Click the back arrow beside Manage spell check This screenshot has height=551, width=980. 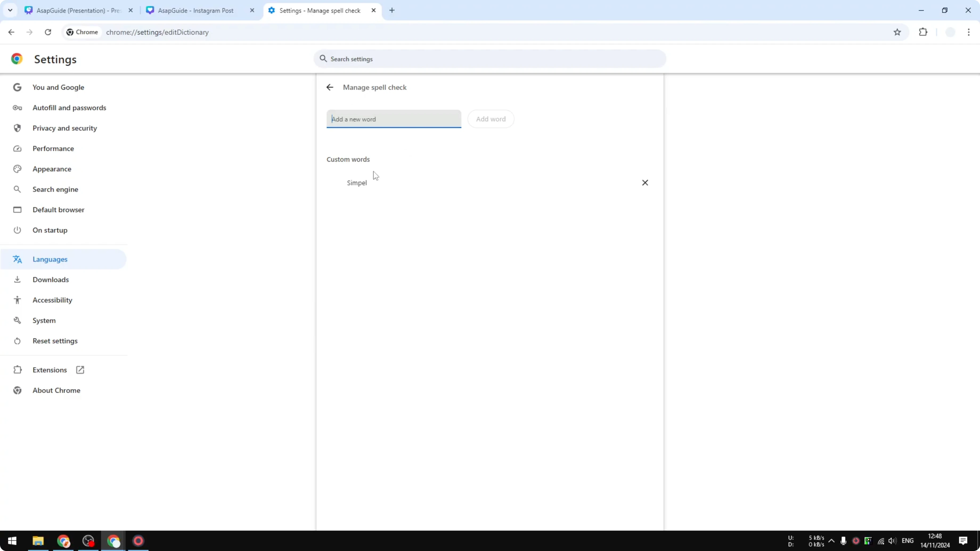pyautogui.click(x=329, y=87)
